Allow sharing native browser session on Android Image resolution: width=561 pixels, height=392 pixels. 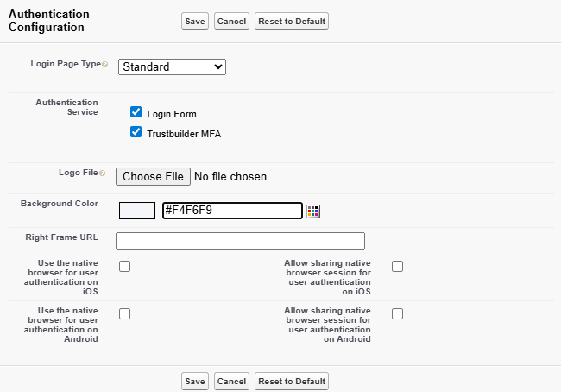pos(397,313)
